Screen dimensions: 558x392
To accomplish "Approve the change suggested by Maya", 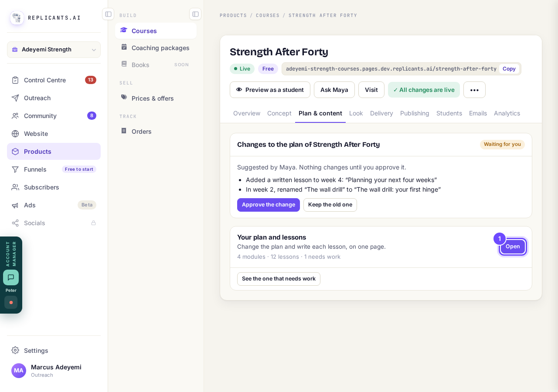I will tap(269, 205).
